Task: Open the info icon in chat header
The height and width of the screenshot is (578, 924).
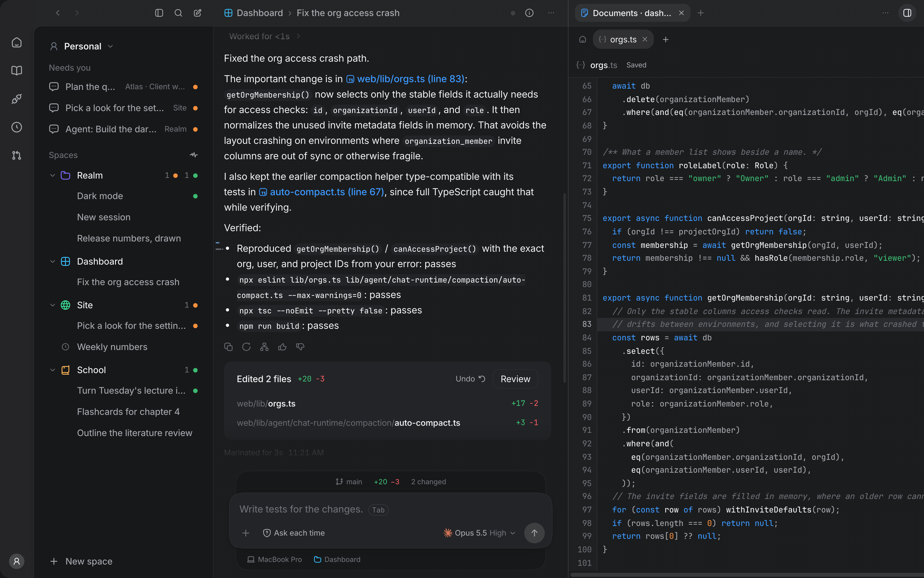Action: pos(529,13)
